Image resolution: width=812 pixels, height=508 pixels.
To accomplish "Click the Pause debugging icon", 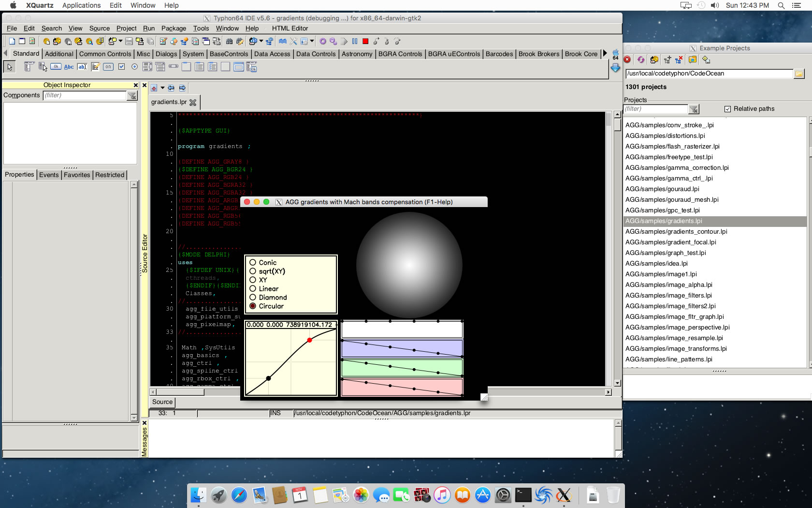I will click(x=355, y=41).
